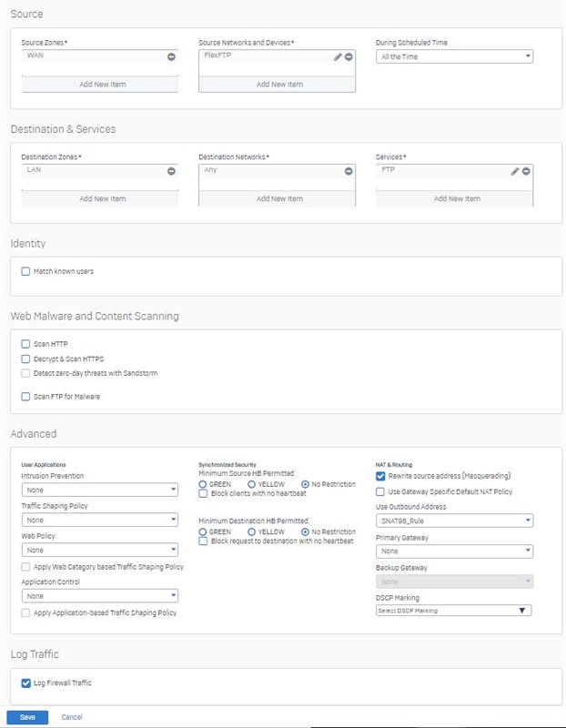The height and width of the screenshot is (728, 566).
Task: Enable Match known users checkbox
Action: [x=25, y=271]
